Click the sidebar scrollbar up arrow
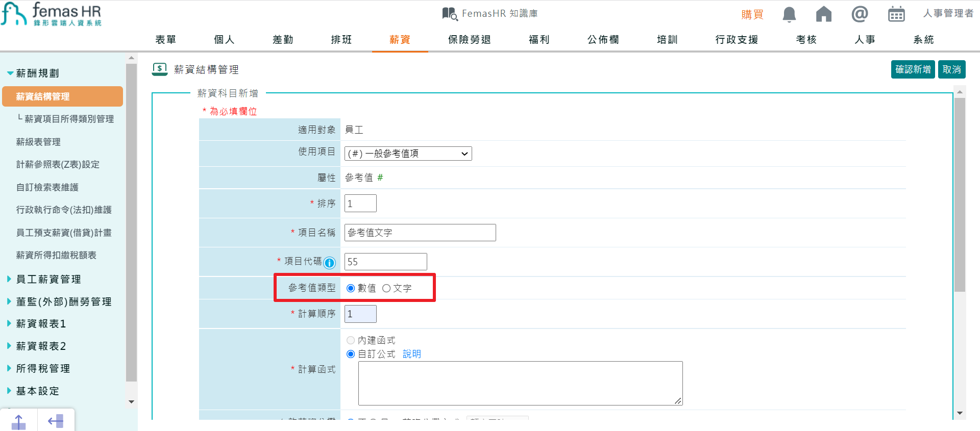 tap(132, 58)
